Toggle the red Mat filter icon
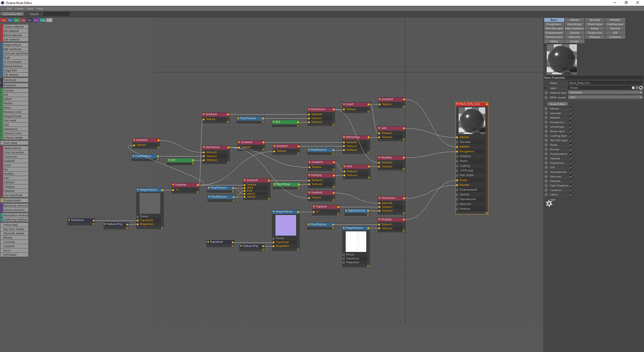Viewport: 644px width, 352px height. tap(3, 20)
